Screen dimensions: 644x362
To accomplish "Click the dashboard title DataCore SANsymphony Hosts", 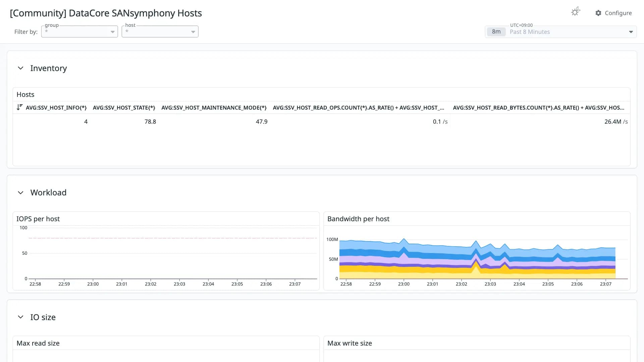I will [106, 13].
